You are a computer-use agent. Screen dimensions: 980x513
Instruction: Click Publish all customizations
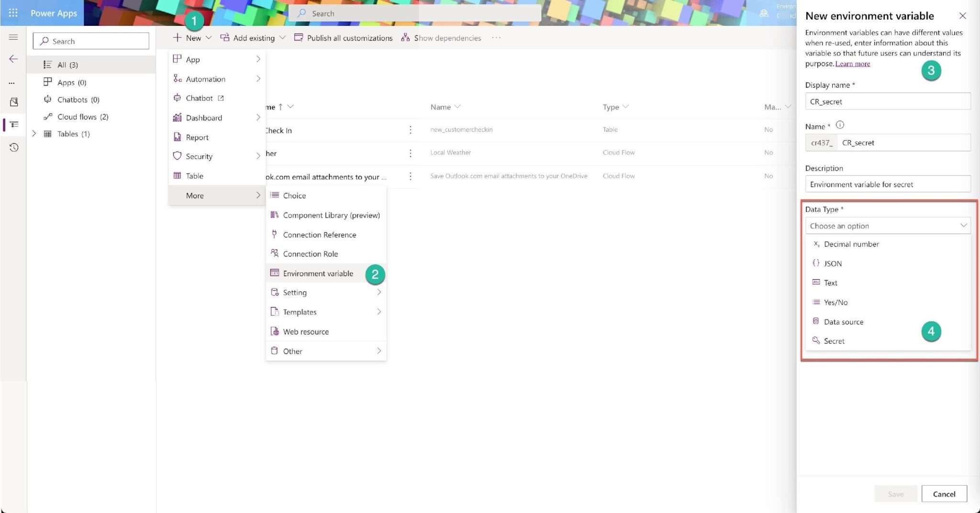tap(343, 38)
